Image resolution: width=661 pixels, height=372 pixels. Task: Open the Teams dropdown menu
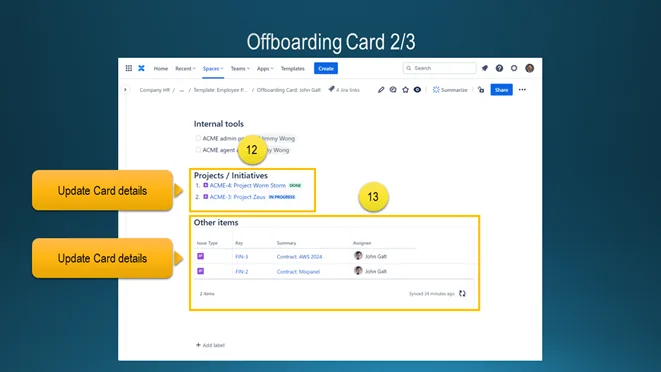click(x=240, y=68)
